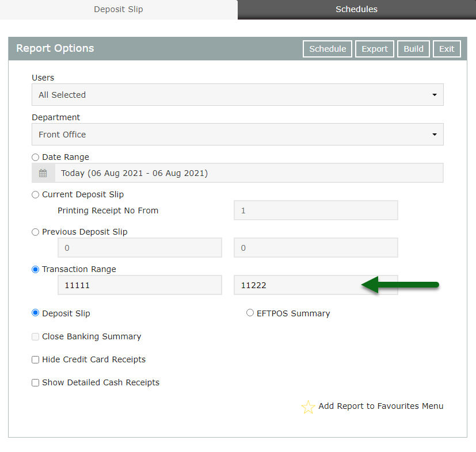
Task: Click the first Previous Deposit Slip field
Action: (x=140, y=248)
